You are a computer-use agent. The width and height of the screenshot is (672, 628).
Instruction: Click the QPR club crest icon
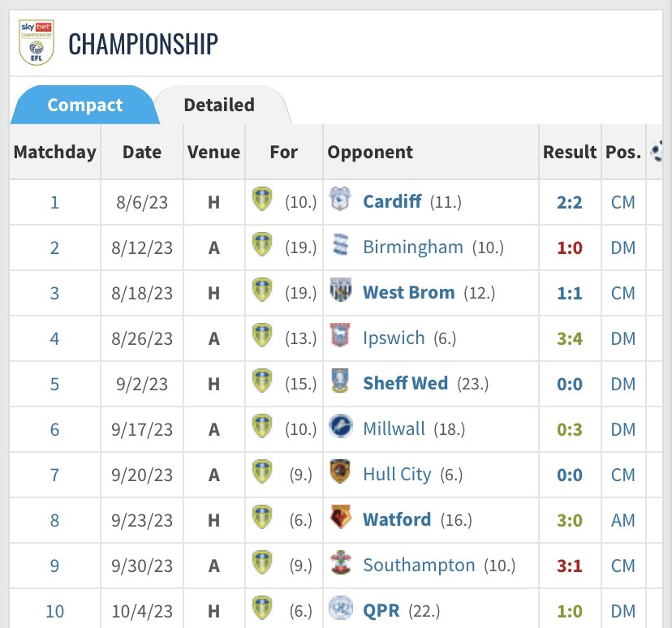[340, 609]
